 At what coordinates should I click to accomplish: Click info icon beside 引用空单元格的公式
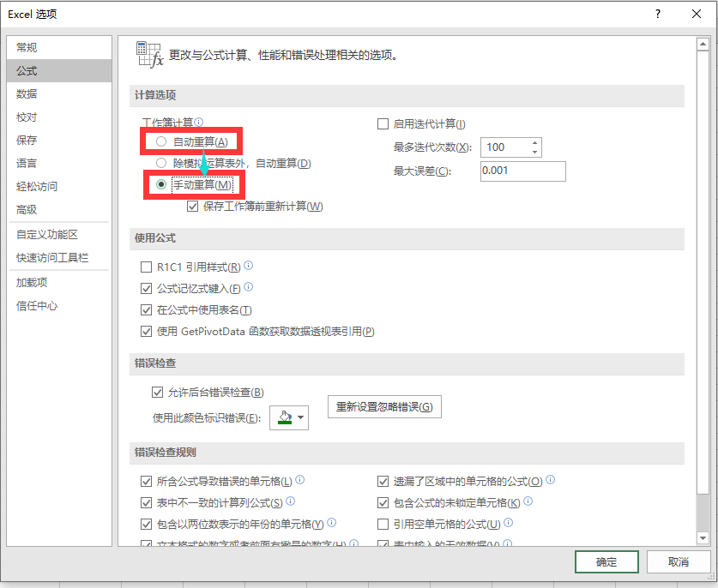point(509,523)
